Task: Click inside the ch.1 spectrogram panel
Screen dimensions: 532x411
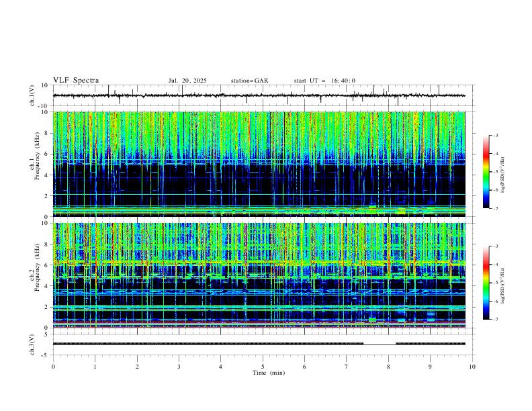Action: [259, 164]
